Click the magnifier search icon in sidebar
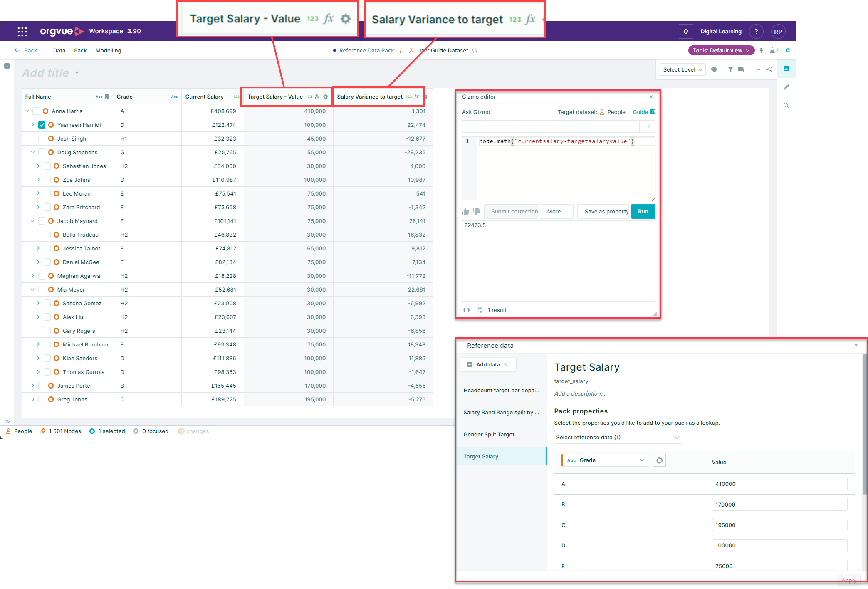Viewport: 868px width, 589px height. coord(786,106)
